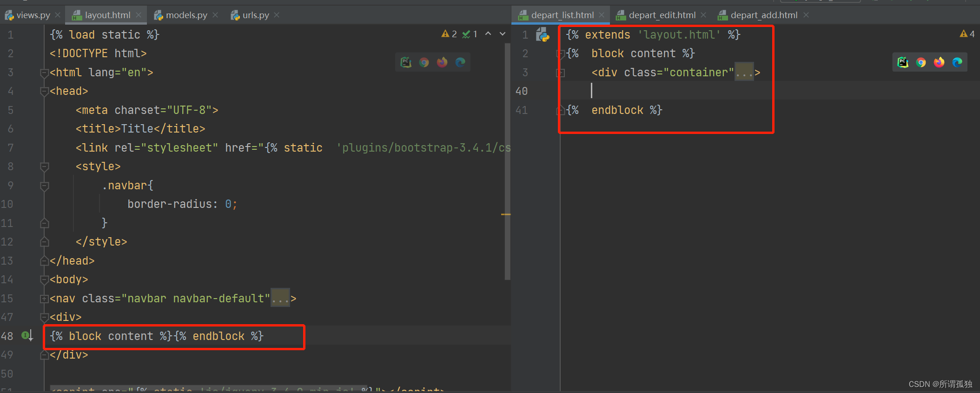Open in PyCharm built-in preview, left editor
This screenshot has width=980, height=393.
(x=406, y=62)
